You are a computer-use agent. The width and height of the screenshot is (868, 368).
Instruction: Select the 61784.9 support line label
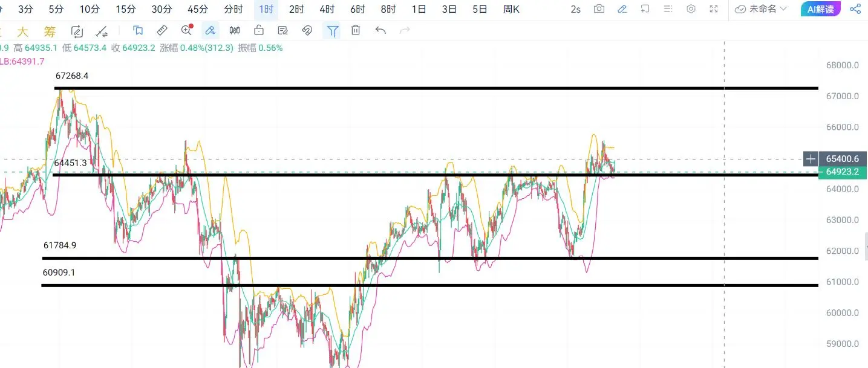(x=60, y=245)
